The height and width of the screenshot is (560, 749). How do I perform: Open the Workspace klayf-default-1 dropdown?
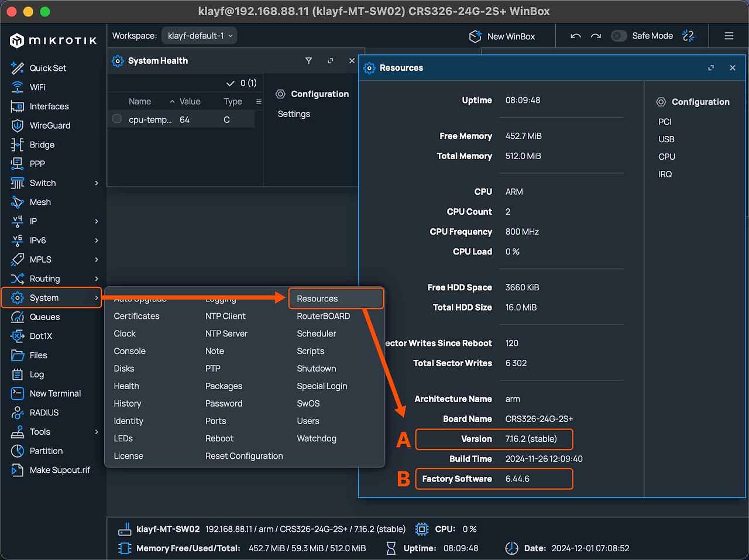tap(200, 36)
